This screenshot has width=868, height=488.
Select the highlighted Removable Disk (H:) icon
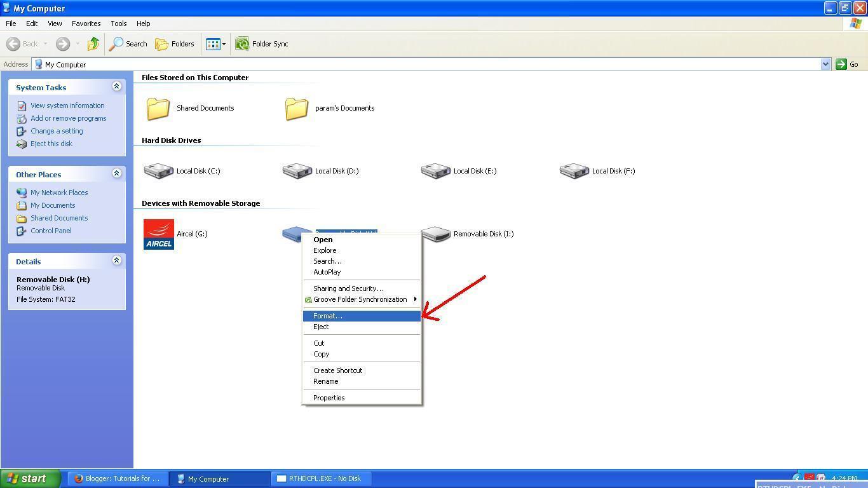pyautogui.click(x=293, y=234)
